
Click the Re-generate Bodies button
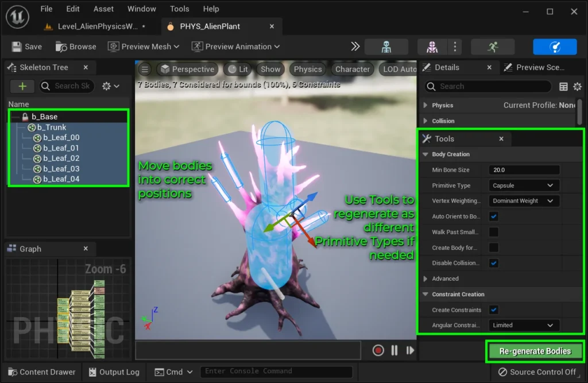(535, 351)
